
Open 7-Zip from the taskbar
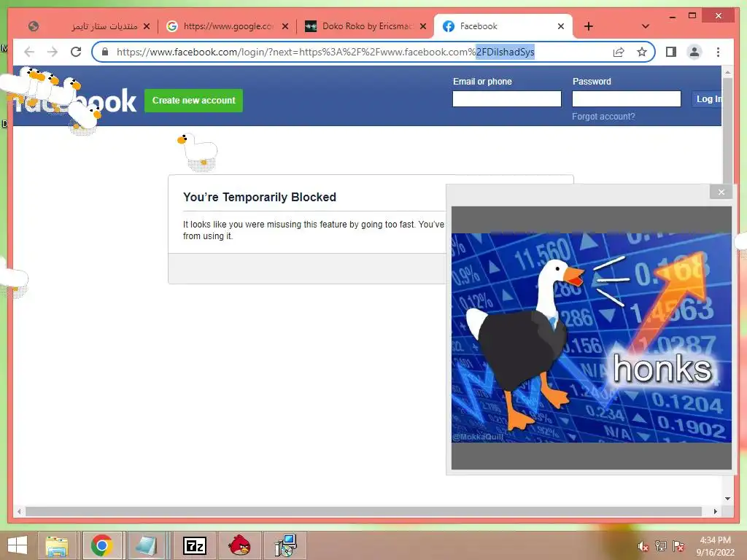coord(194,545)
